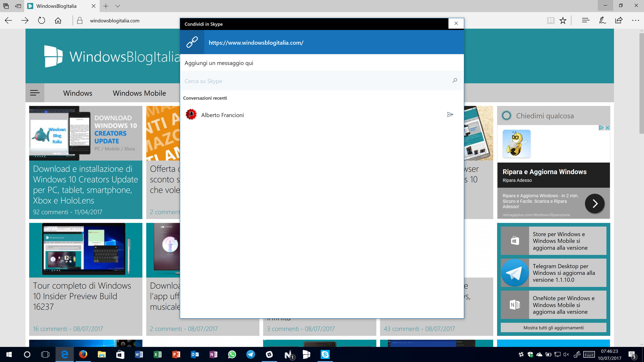Launch PowerPoint from the taskbar
The width and height of the screenshot is (644, 362).
pyautogui.click(x=176, y=354)
